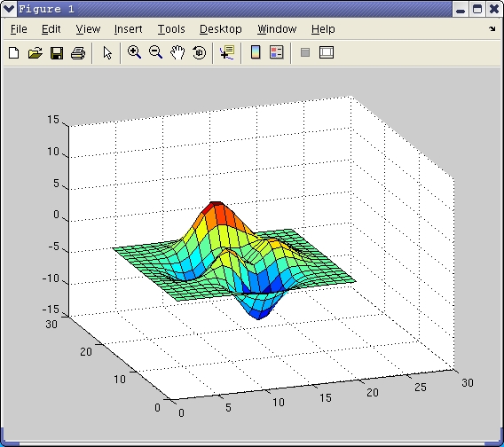Click the Figure 1 title bar text
504x447 pixels.
pos(47,9)
